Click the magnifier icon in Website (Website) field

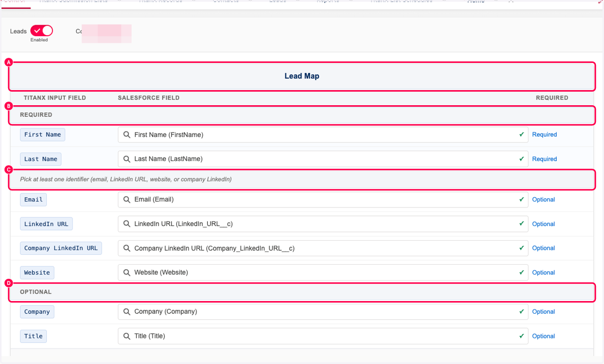(127, 272)
